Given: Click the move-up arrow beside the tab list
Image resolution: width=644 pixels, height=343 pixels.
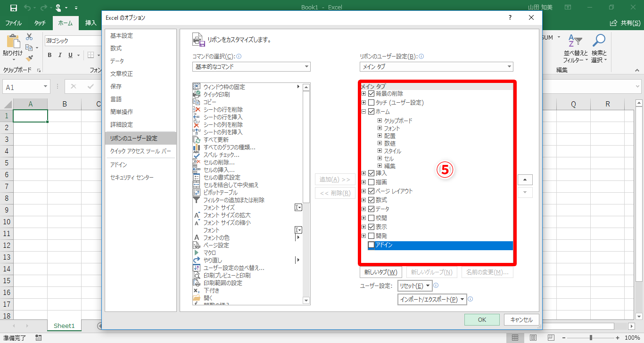Looking at the screenshot, I should 525,180.
